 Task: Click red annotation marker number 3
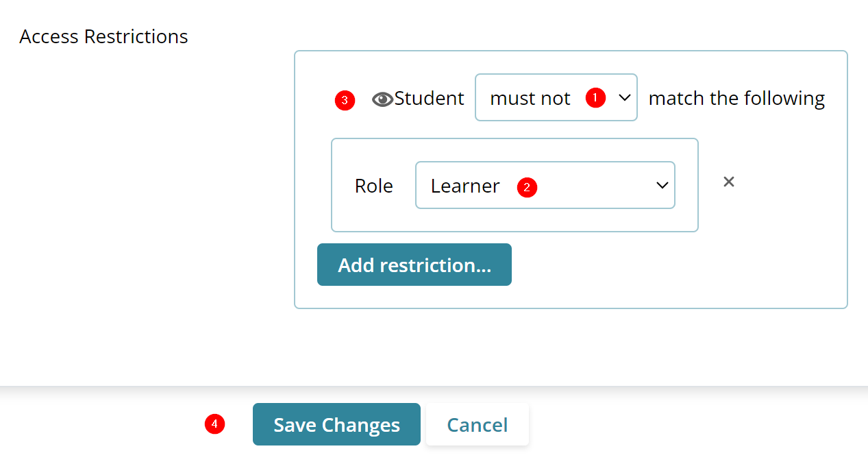pos(345,100)
